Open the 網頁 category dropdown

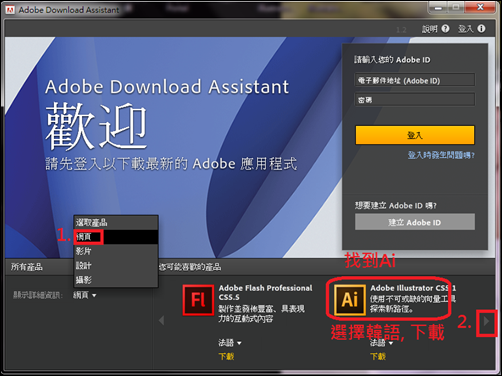pos(85,295)
